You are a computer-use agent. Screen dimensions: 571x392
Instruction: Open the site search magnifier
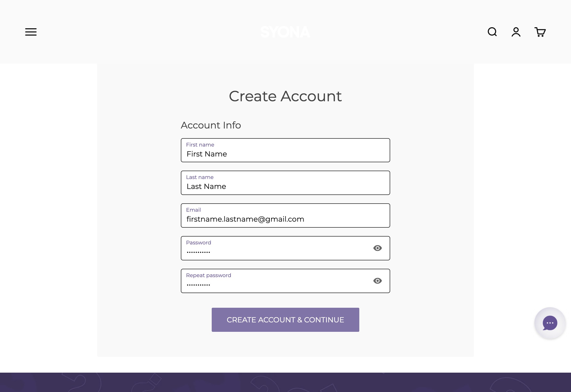[492, 32]
